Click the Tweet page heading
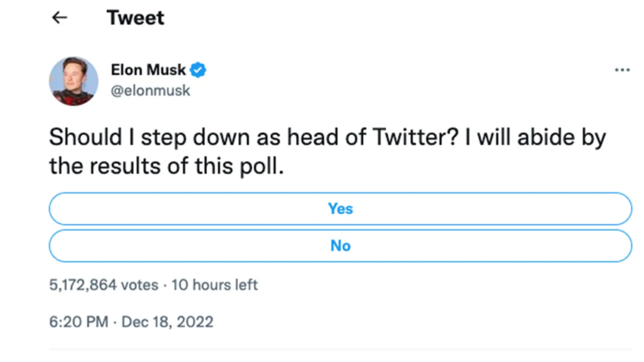 tap(136, 17)
